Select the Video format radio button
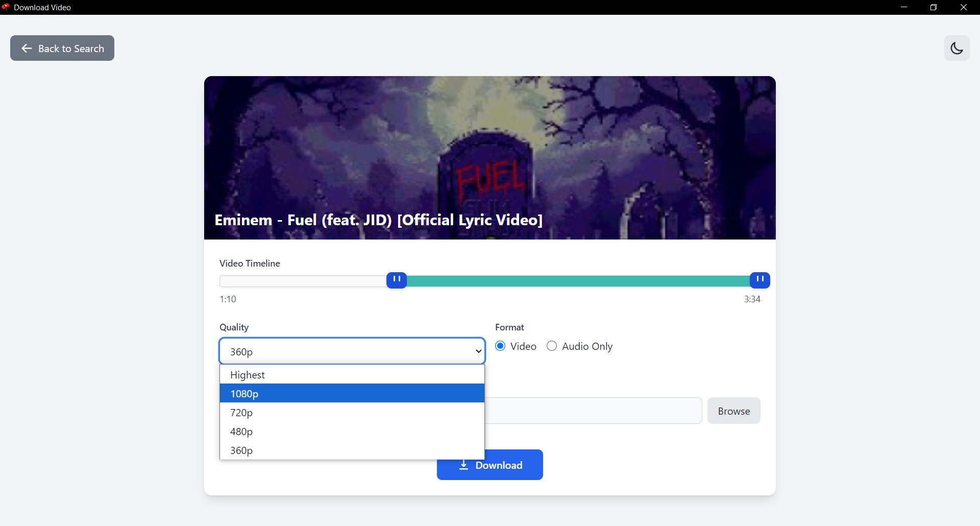The image size is (980, 526). coord(501,346)
